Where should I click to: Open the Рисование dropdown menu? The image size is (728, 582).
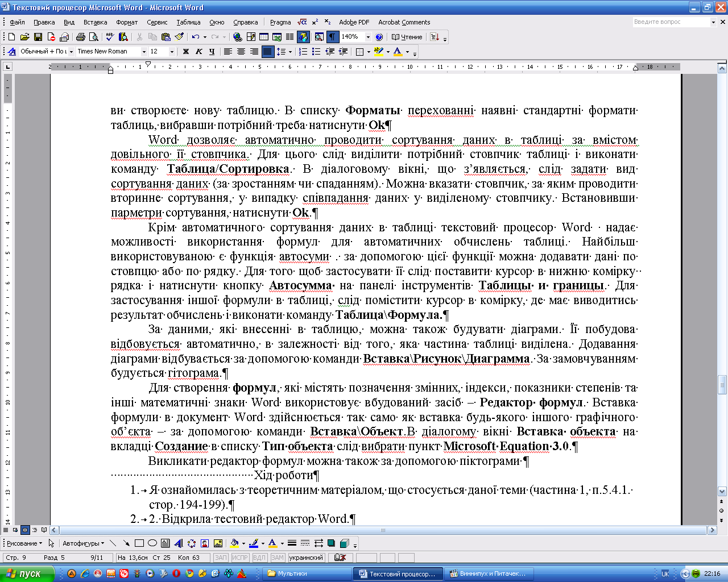(x=24, y=543)
